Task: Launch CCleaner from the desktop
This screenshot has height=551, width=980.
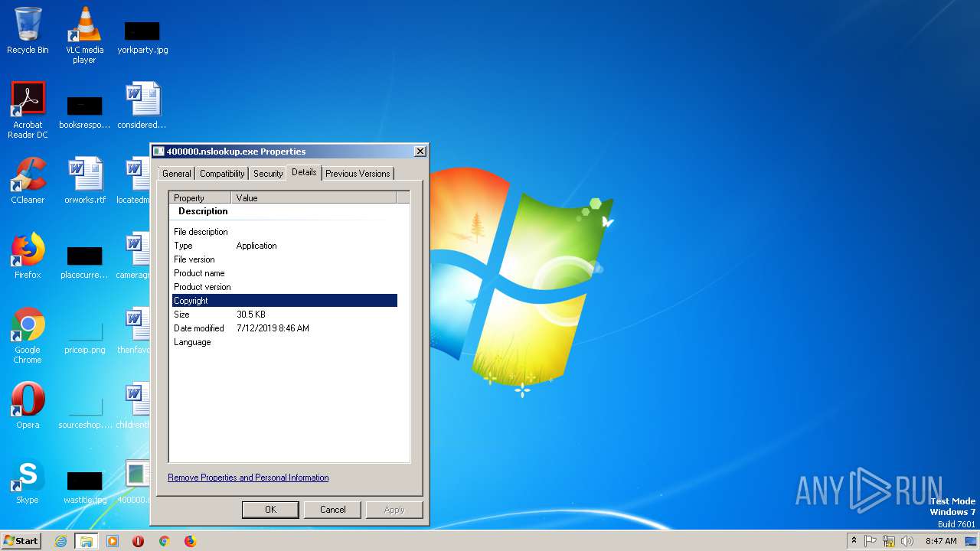Action: pos(28,181)
